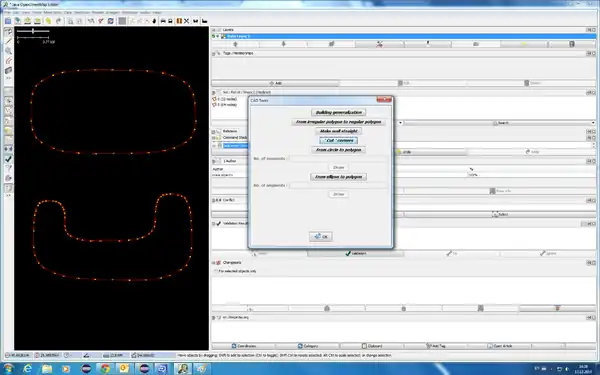Click the OK button in CAD Tools dialog
Viewport: 600px width, 375px height.
[x=321, y=236]
